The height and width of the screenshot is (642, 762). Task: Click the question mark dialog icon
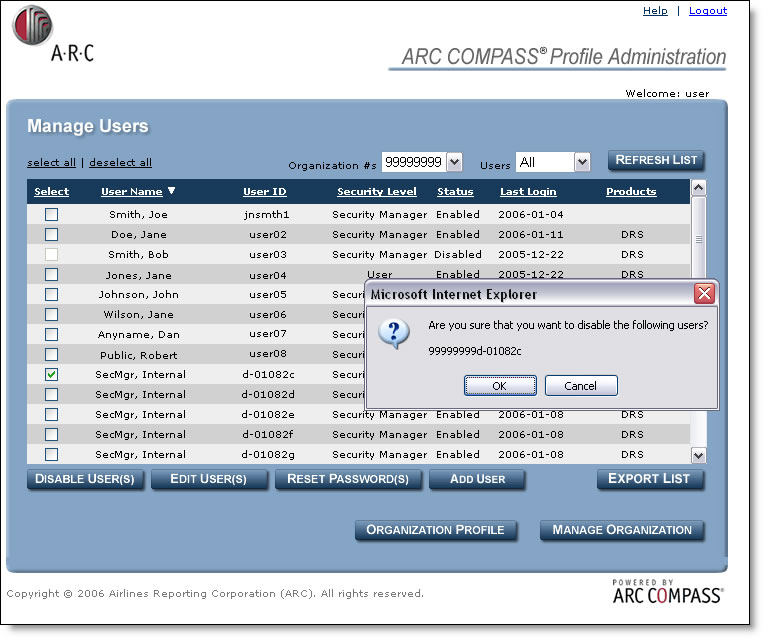pyautogui.click(x=393, y=333)
